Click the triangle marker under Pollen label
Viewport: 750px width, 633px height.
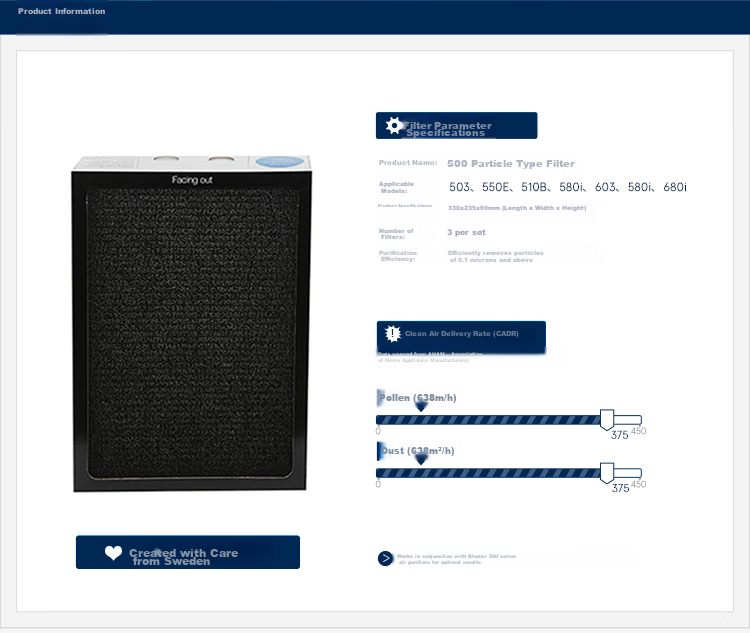pos(421,407)
